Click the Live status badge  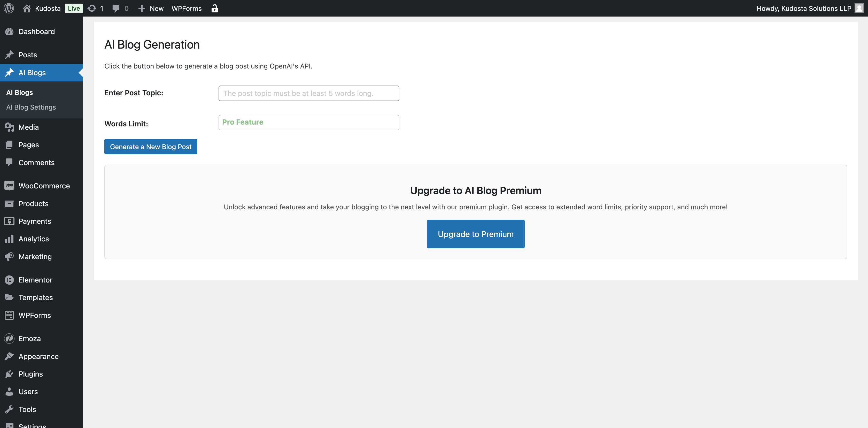coord(74,9)
